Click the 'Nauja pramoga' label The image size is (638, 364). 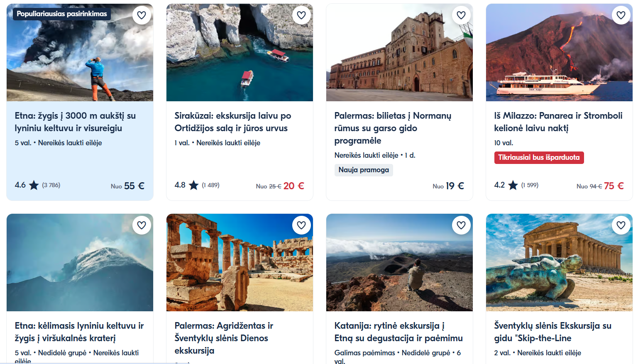tap(364, 170)
